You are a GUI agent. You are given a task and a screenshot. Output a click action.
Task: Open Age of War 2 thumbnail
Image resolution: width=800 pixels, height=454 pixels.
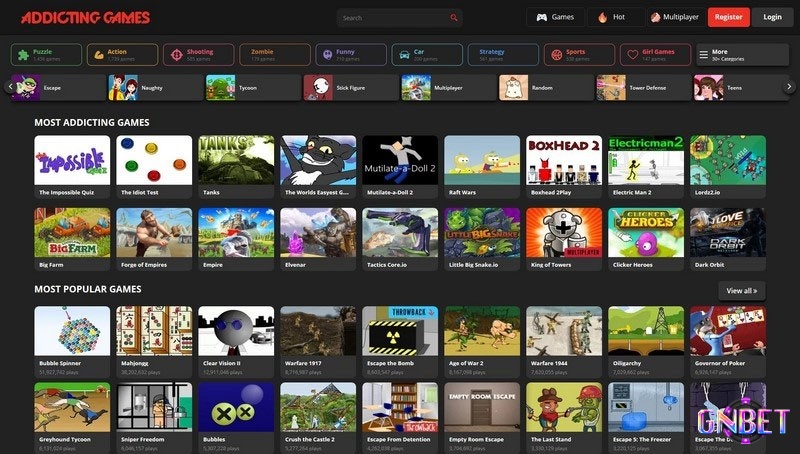pos(482,331)
